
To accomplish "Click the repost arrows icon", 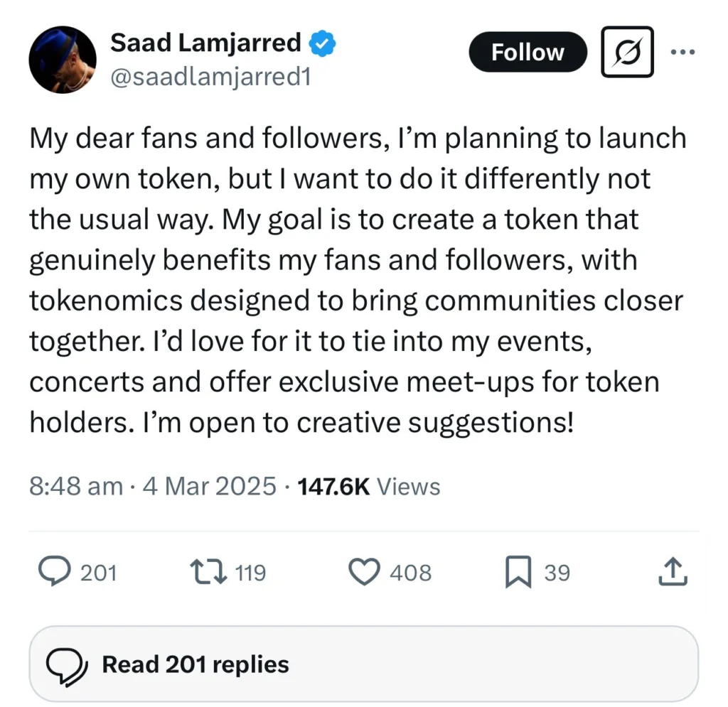I will (x=208, y=572).
